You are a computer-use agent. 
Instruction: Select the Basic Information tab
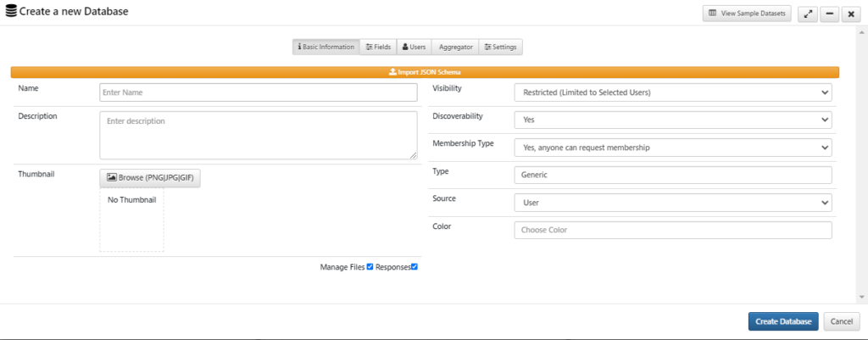(326, 47)
